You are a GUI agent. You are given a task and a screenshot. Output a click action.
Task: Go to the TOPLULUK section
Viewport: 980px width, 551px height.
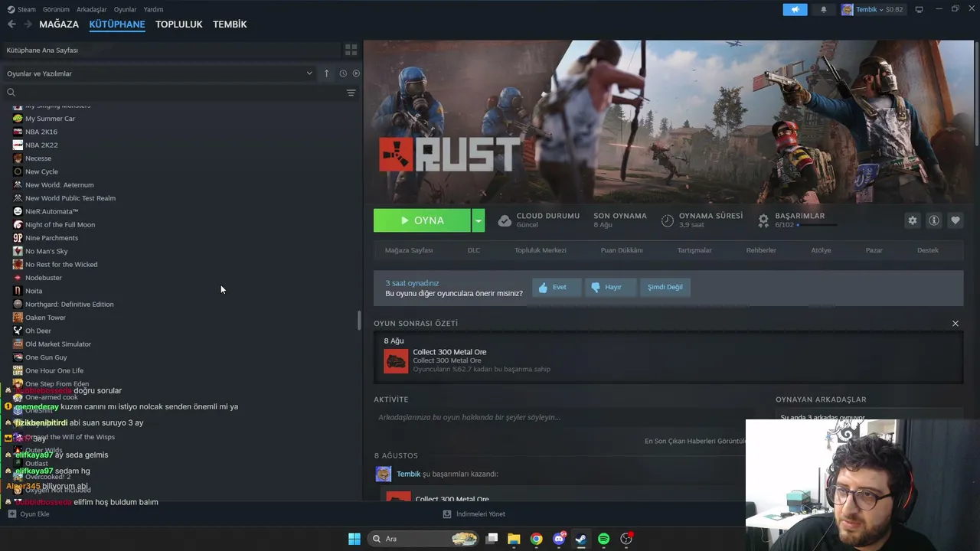click(179, 24)
